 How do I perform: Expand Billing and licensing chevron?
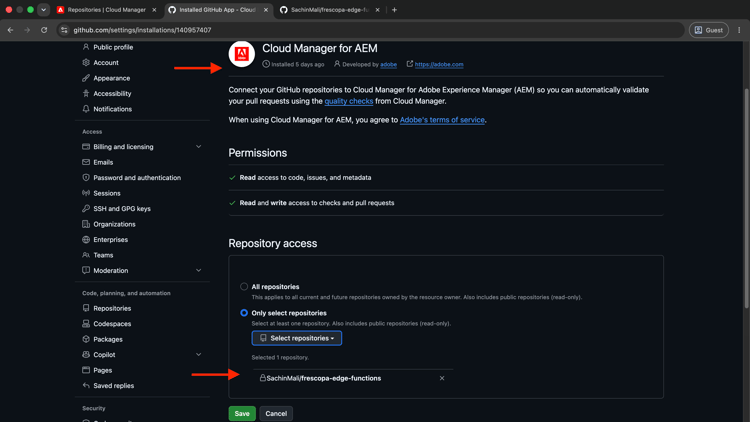199,146
